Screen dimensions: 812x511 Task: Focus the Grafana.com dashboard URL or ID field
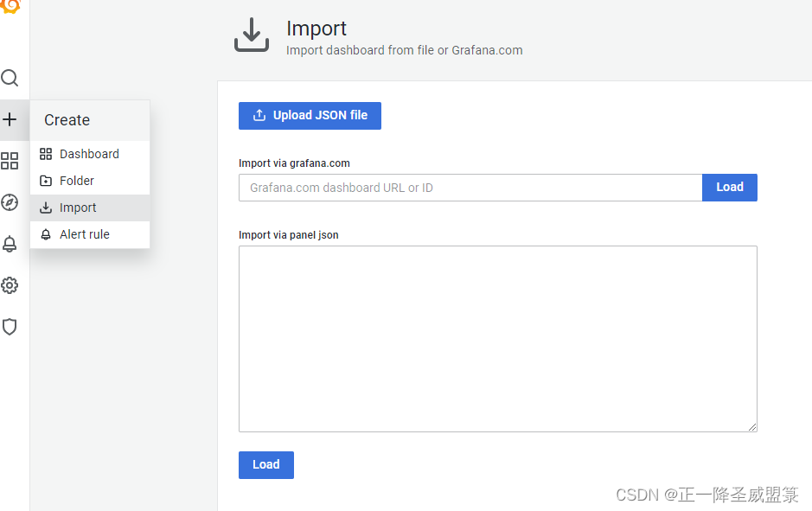click(x=470, y=188)
